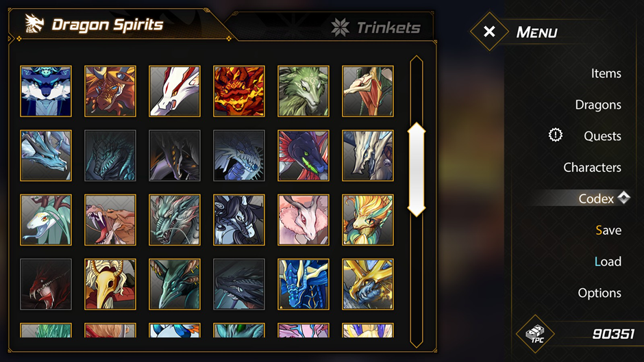The width and height of the screenshot is (644, 362).
Task: Open the Items menu entry
Action: tap(606, 73)
